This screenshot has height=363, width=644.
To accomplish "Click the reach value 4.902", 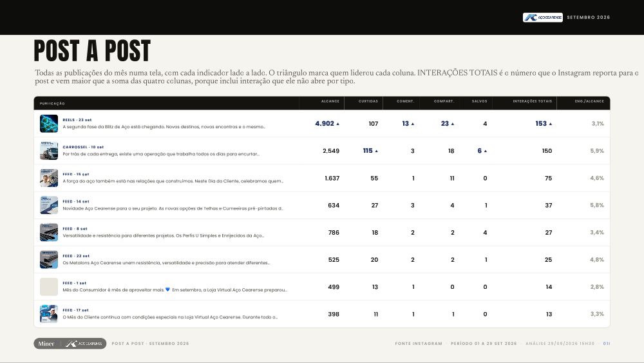I will (325, 124).
